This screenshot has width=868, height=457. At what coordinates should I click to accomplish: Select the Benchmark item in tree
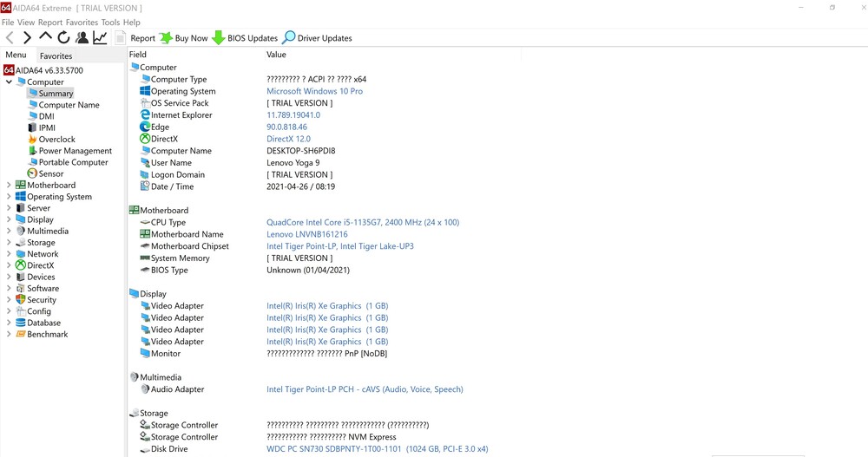coord(47,335)
